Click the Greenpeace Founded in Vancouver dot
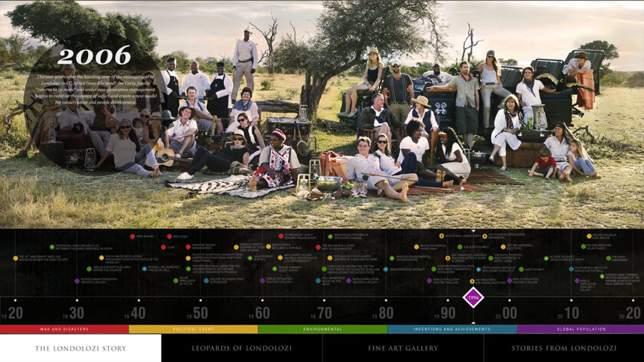Image resolution: width=644 pixels, height=362 pixels. 329,237
